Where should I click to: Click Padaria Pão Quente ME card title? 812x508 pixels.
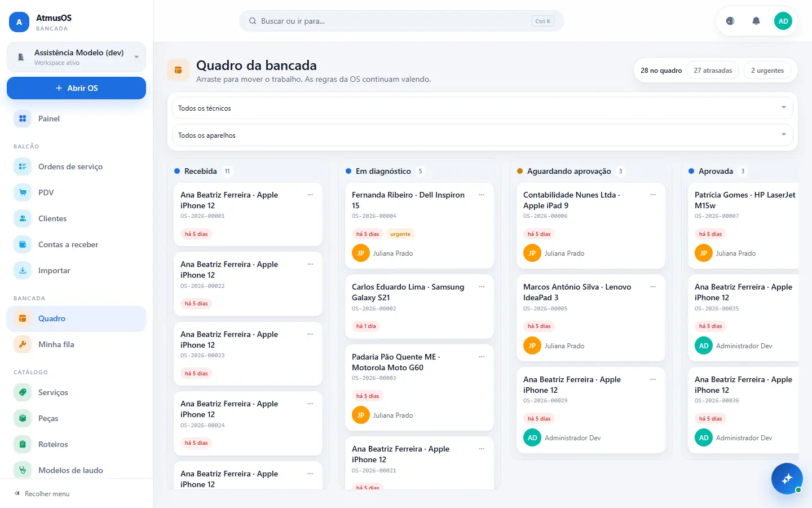396,362
